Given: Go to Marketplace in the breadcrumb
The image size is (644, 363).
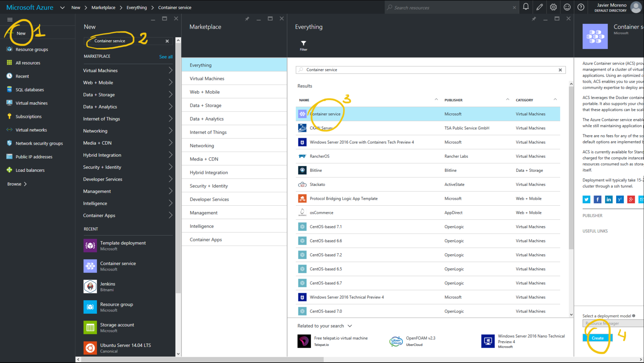Looking at the screenshot, I should (103, 7).
